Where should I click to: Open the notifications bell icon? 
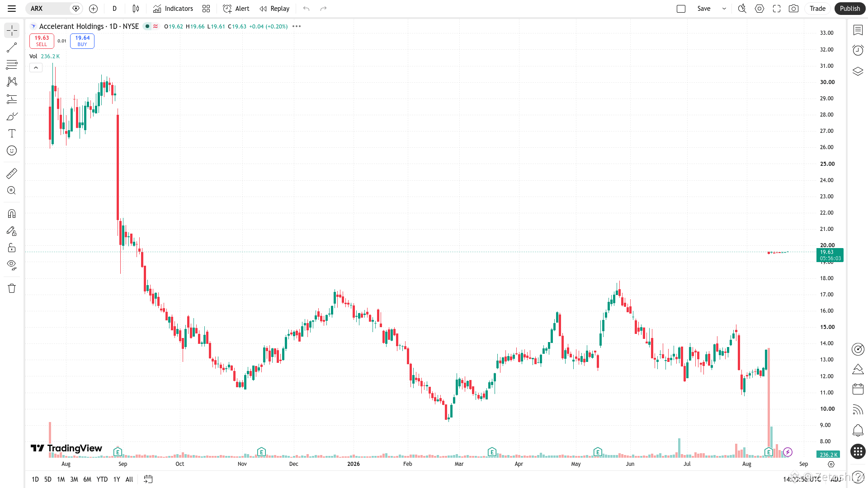[858, 431]
